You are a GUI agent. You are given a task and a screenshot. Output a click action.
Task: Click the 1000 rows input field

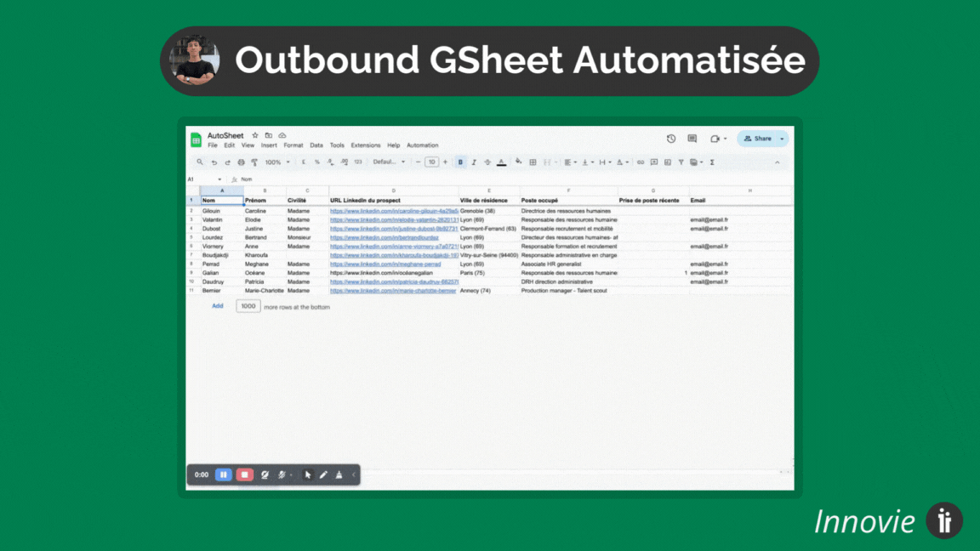tap(248, 306)
